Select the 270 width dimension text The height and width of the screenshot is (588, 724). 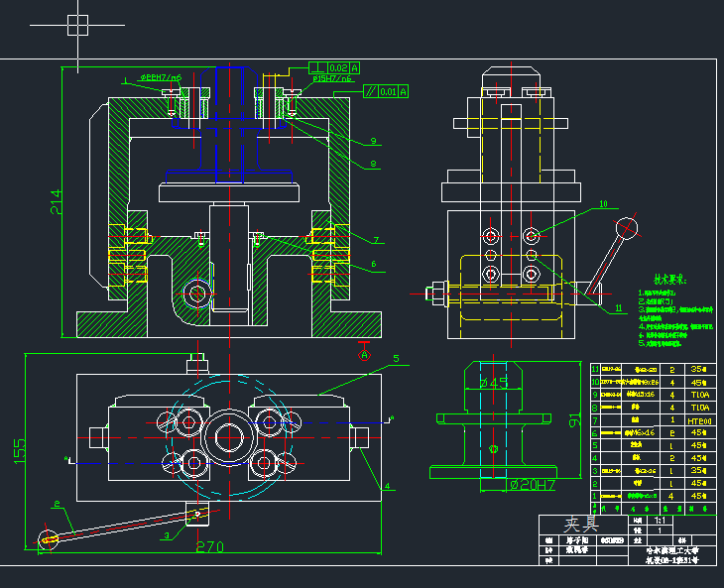point(210,547)
